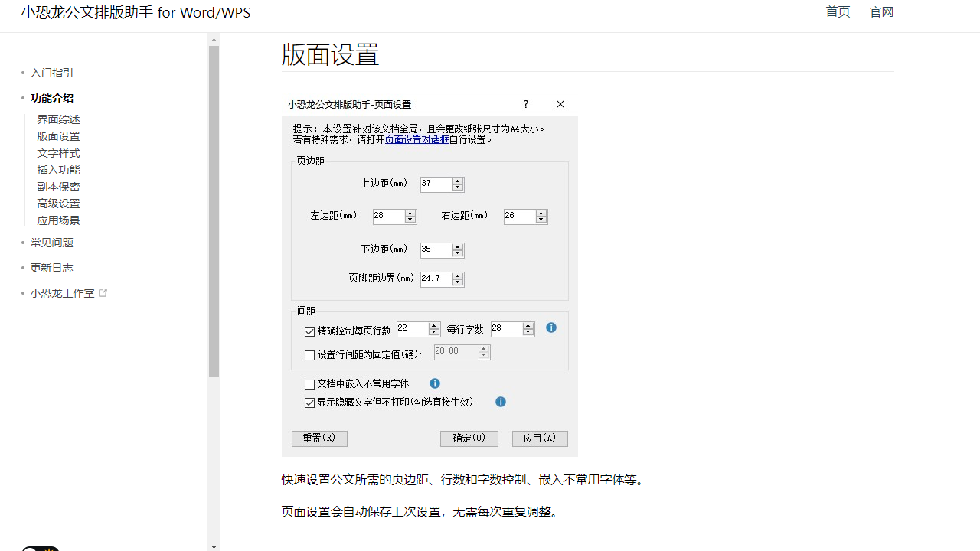
Task: Increase 每行字数 with its spinner arrow
Action: click(x=528, y=325)
